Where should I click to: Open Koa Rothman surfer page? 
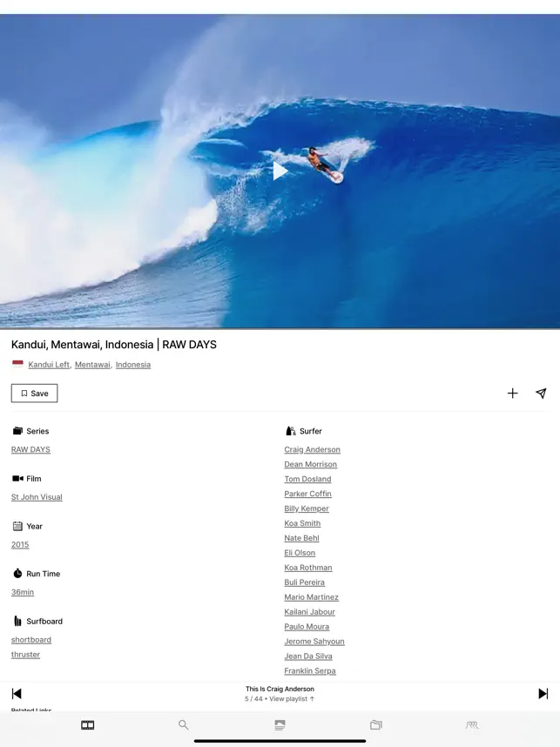308,568
